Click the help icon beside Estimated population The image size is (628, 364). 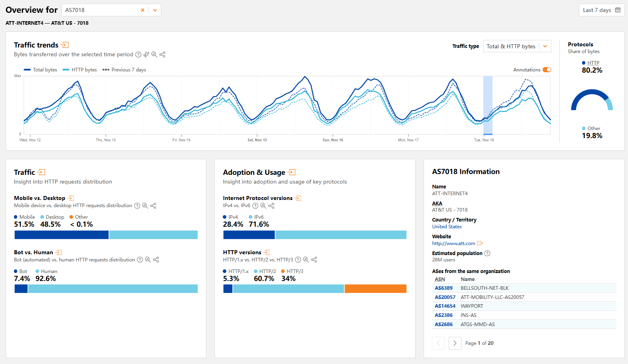point(487,253)
